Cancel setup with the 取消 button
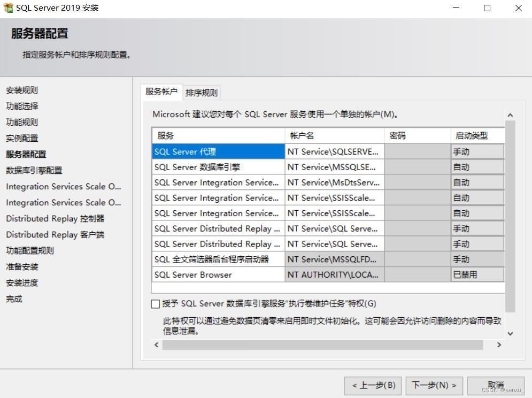This screenshot has width=532, height=398. point(496,386)
